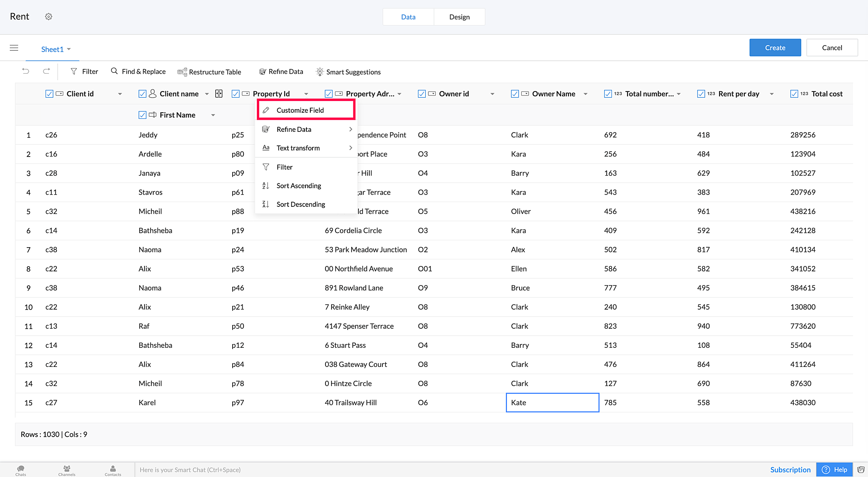Uncheck the First Name field checkbox

[x=142, y=115]
